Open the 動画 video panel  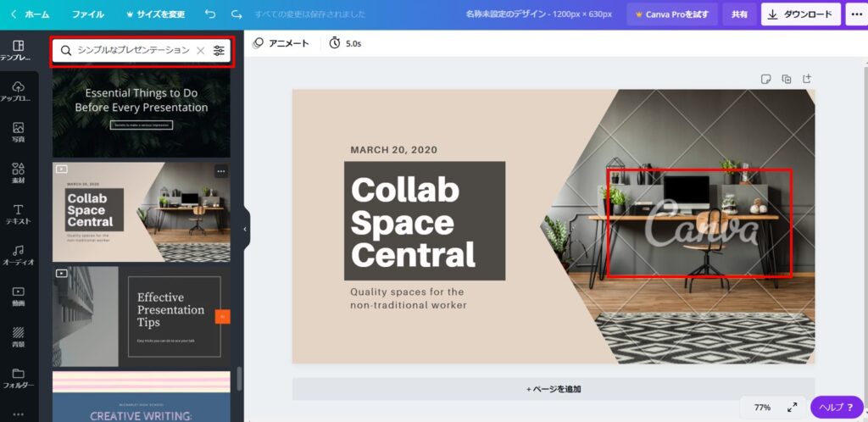point(19,296)
